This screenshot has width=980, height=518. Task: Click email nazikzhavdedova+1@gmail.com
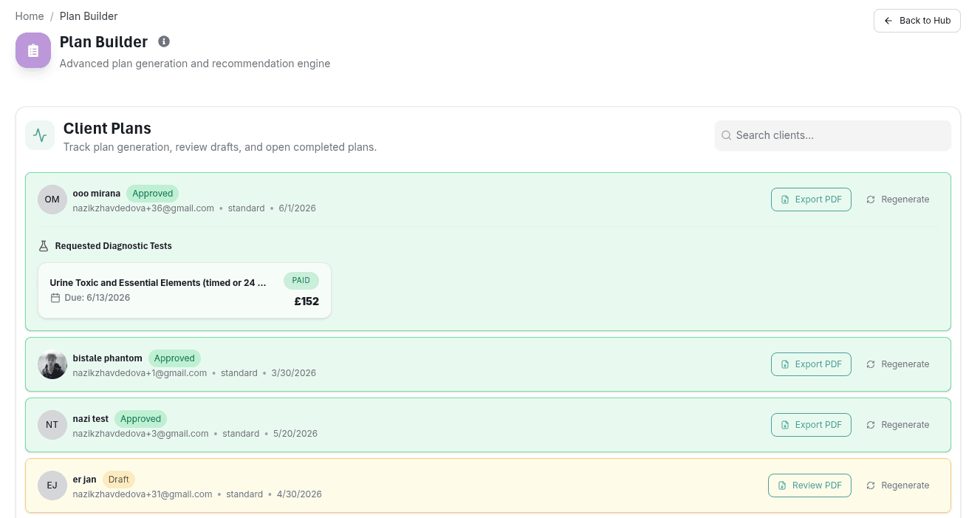pyautogui.click(x=140, y=373)
